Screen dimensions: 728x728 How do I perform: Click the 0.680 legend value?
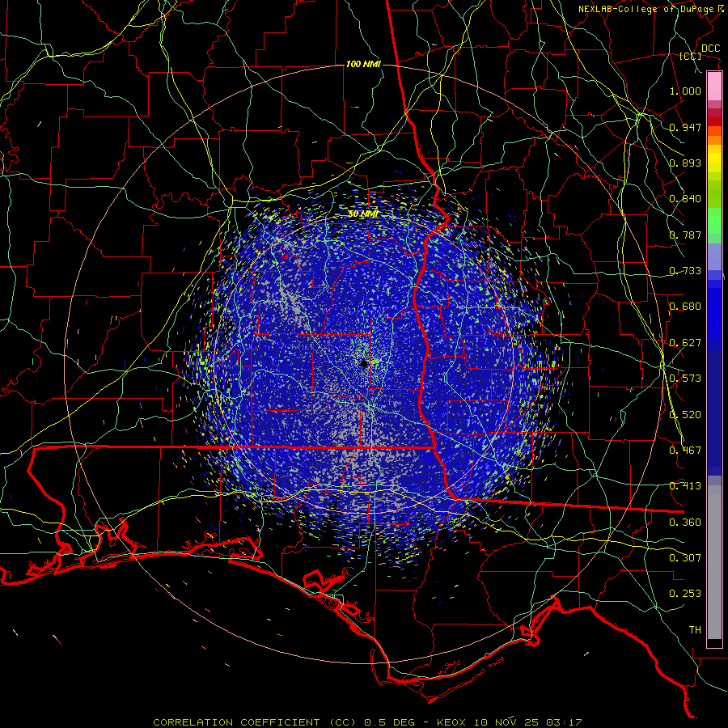pyautogui.click(x=685, y=307)
